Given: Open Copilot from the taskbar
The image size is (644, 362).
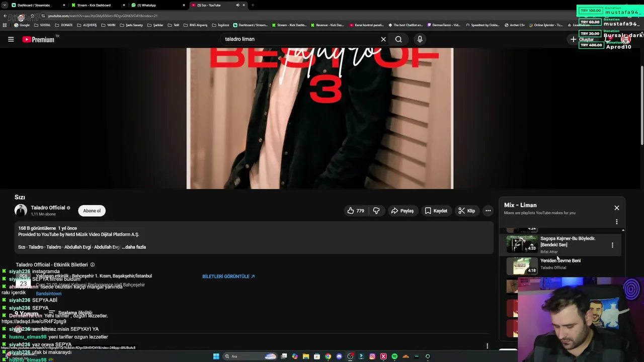Looking at the screenshot, I should [x=295, y=356].
